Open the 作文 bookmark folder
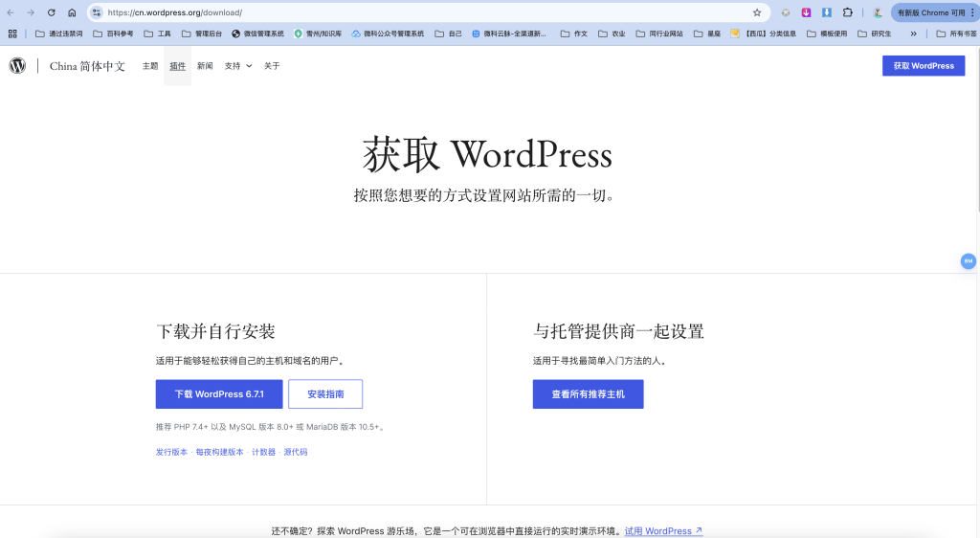980x538 pixels. (574, 34)
